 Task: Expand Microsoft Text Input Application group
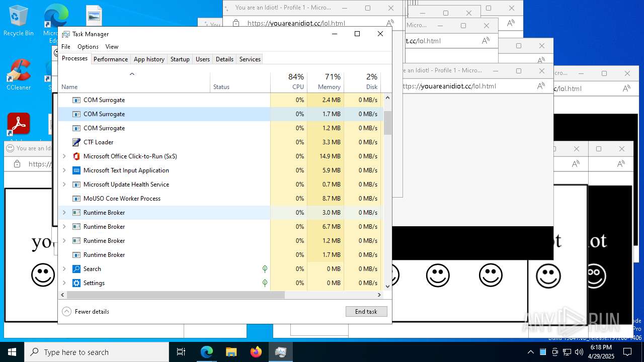coord(64,170)
